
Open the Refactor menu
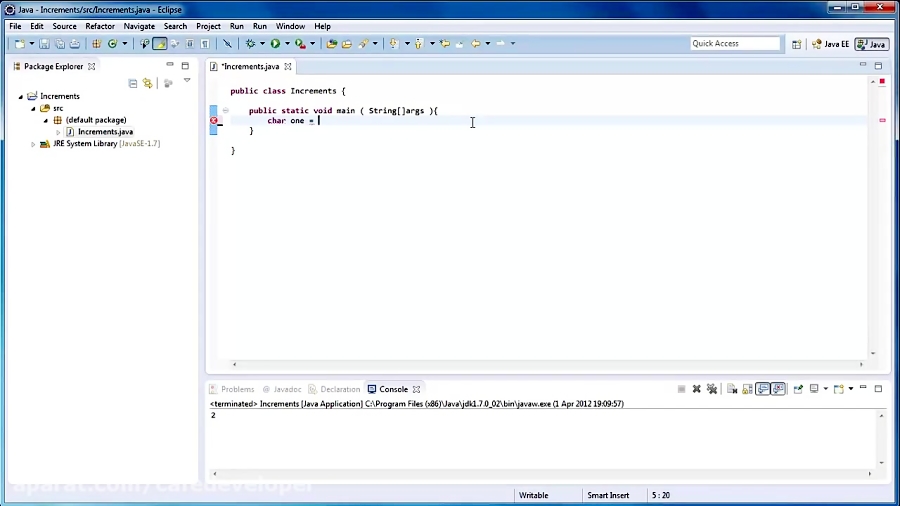pyautogui.click(x=100, y=26)
